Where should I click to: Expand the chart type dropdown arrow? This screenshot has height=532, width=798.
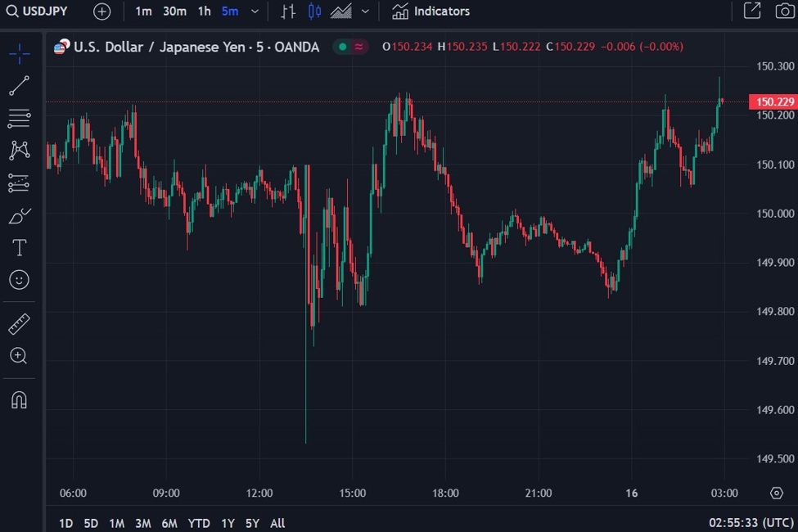pyautogui.click(x=365, y=11)
